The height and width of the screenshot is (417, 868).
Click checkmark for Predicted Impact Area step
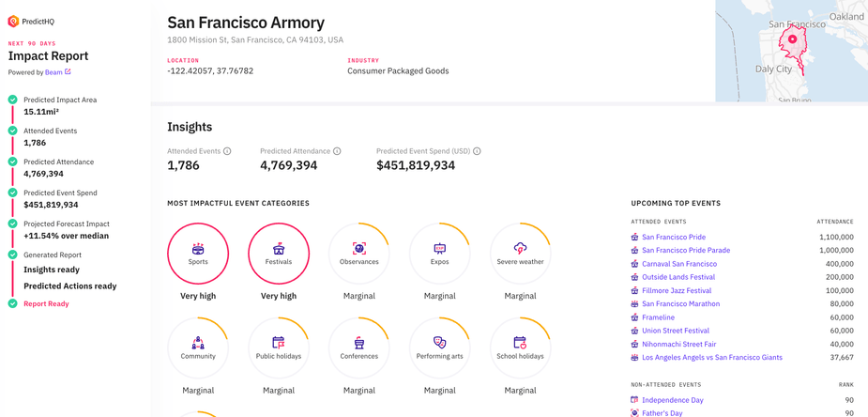click(x=12, y=100)
